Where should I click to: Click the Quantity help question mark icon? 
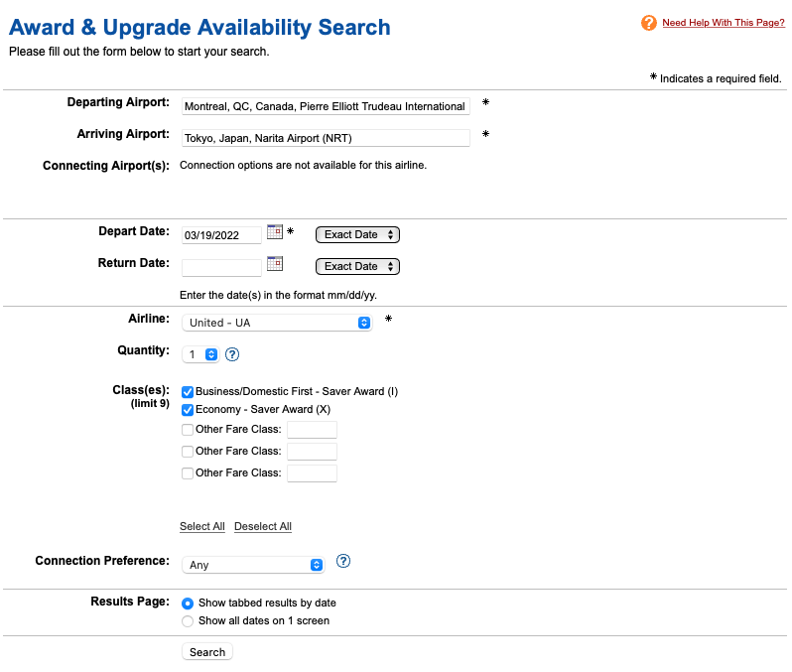click(232, 354)
